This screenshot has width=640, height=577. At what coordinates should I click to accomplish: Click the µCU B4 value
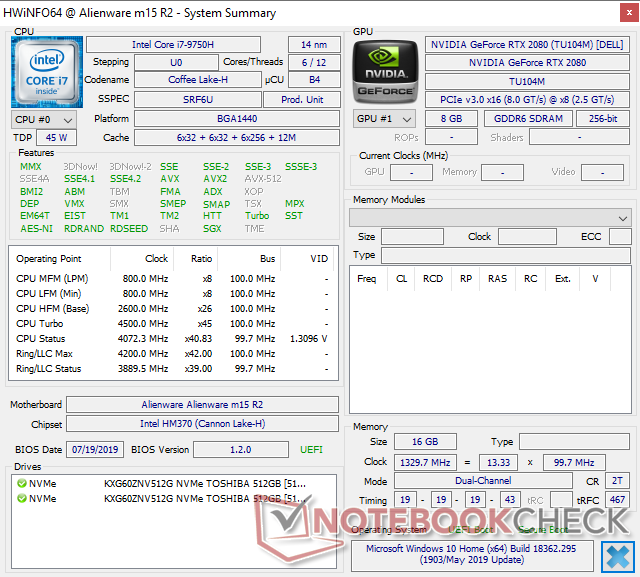pyautogui.click(x=314, y=80)
